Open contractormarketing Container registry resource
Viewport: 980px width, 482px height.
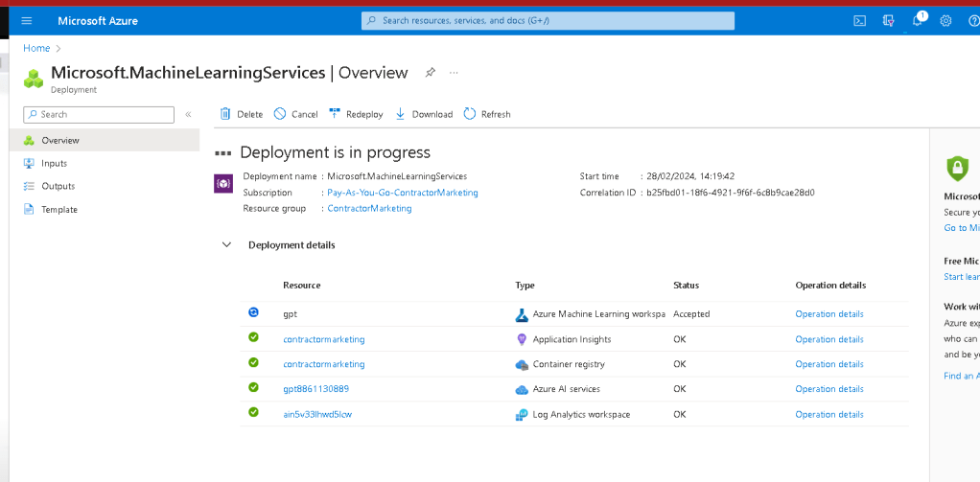coord(324,365)
